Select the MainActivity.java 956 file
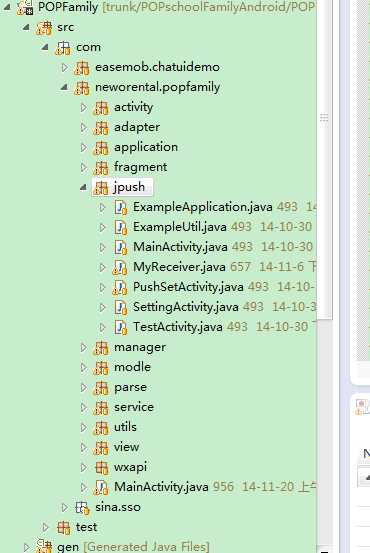The width and height of the screenshot is (370, 553). click(161, 487)
